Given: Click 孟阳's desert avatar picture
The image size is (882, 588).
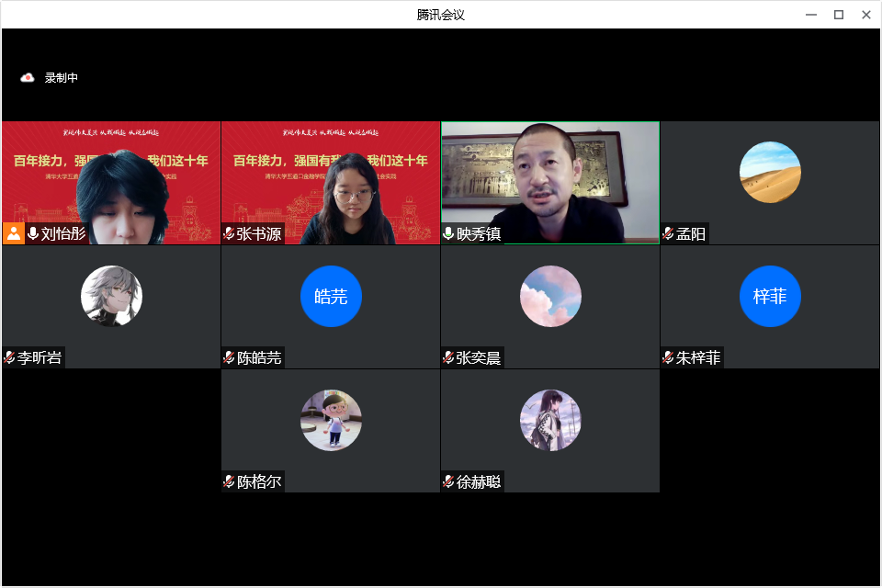Looking at the screenshot, I should coord(770,172).
